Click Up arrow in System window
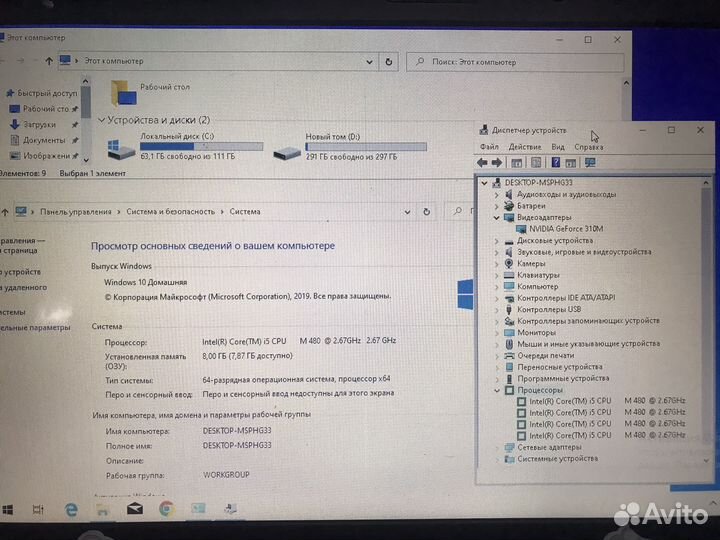The image size is (720, 540). [5, 212]
